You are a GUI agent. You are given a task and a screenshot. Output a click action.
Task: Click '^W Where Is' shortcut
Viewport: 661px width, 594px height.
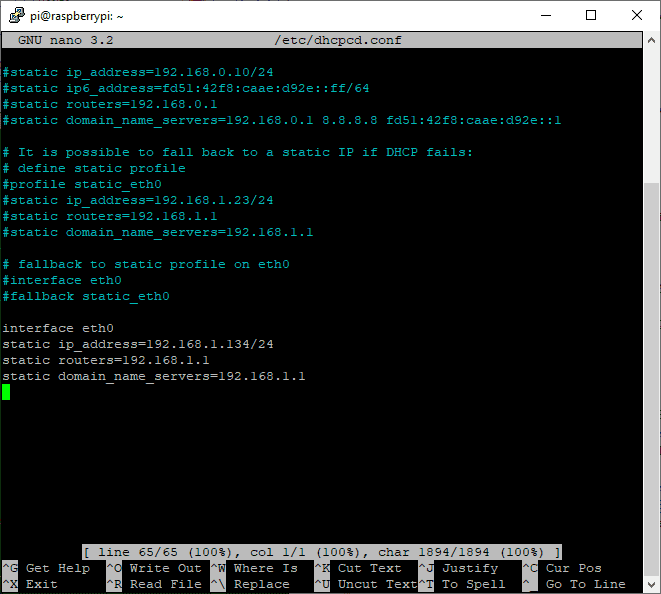(x=254, y=568)
